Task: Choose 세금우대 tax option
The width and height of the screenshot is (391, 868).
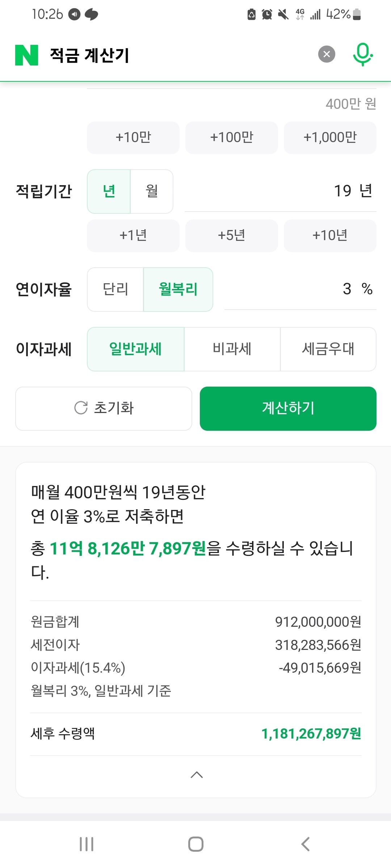Action: coord(328,349)
